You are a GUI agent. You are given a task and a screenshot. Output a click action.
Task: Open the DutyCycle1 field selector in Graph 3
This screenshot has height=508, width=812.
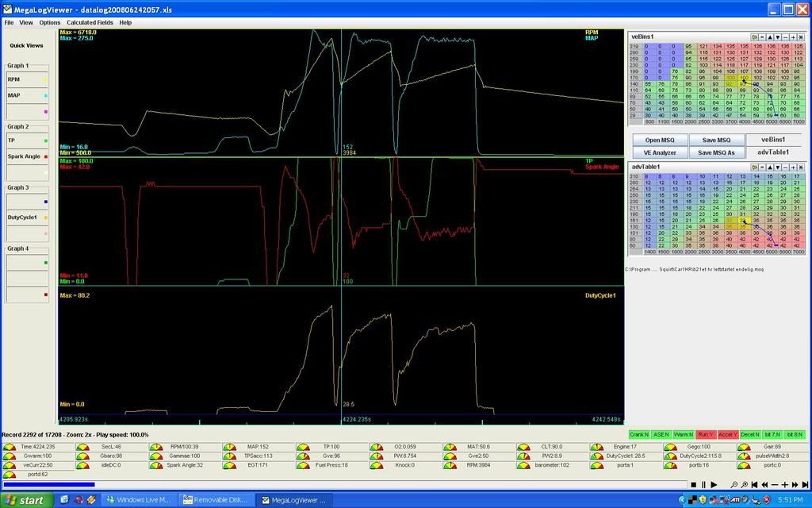coord(27,217)
